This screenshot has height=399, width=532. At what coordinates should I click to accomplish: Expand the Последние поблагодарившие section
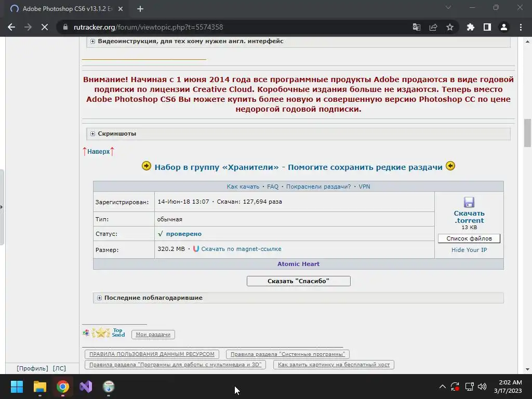[x=298, y=298]
